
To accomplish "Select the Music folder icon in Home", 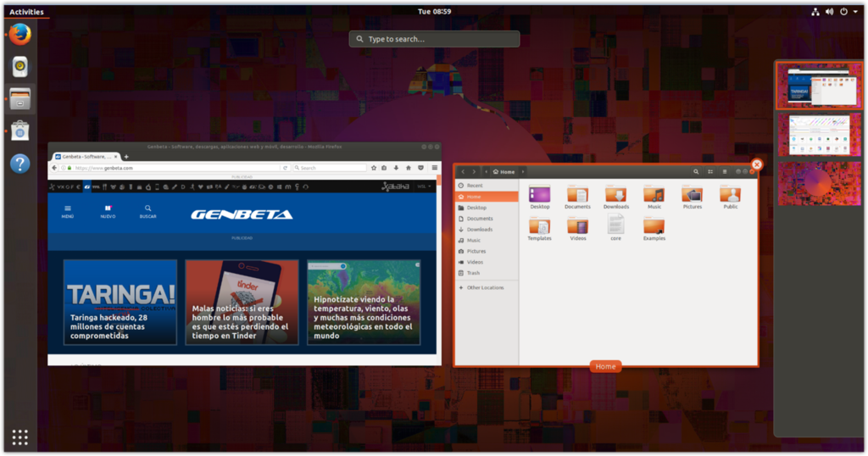I will tap(654, 195).
